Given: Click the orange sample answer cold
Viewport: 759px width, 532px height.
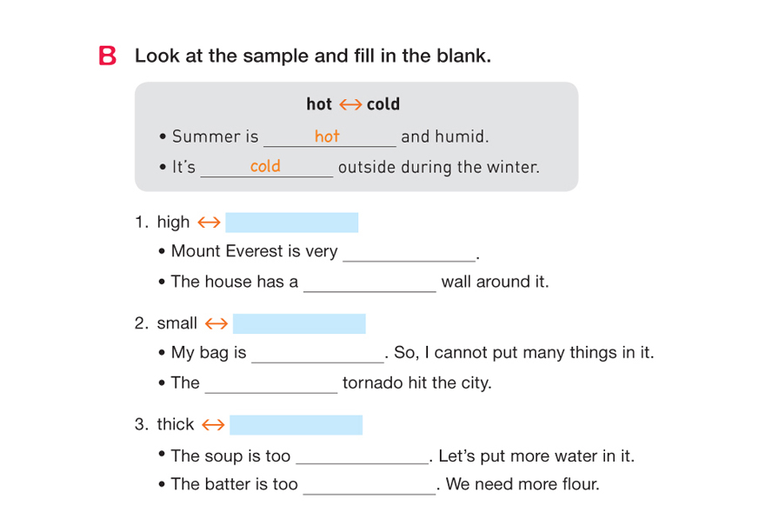Looking at the screenshot, I should (x=265, y=166).
